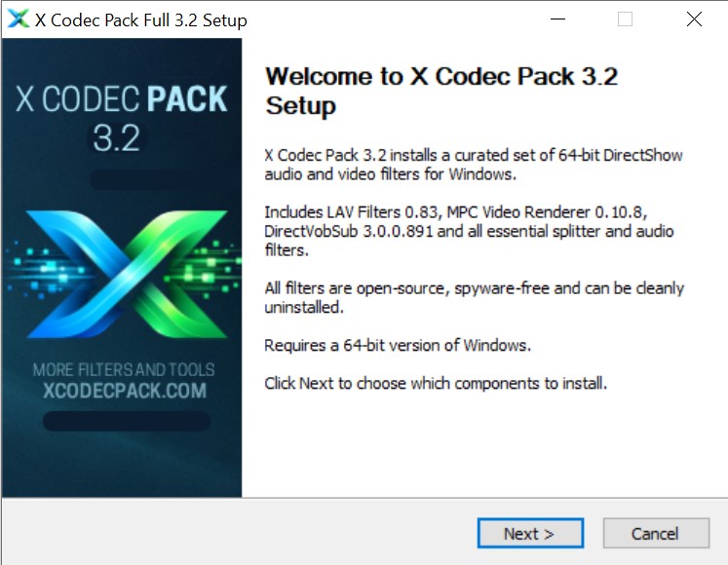728x565 pixels.
Task: Click the Requires 64-bit Windows line
Action: [x=398, y=346]
